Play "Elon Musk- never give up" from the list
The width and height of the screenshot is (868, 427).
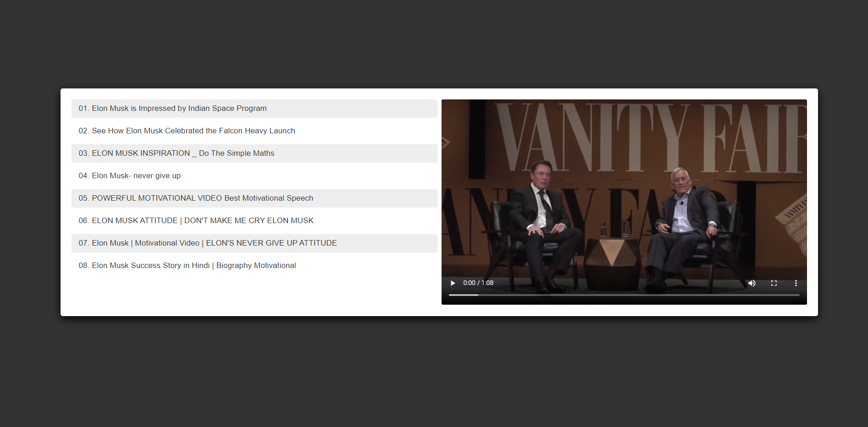click(136, 176)
